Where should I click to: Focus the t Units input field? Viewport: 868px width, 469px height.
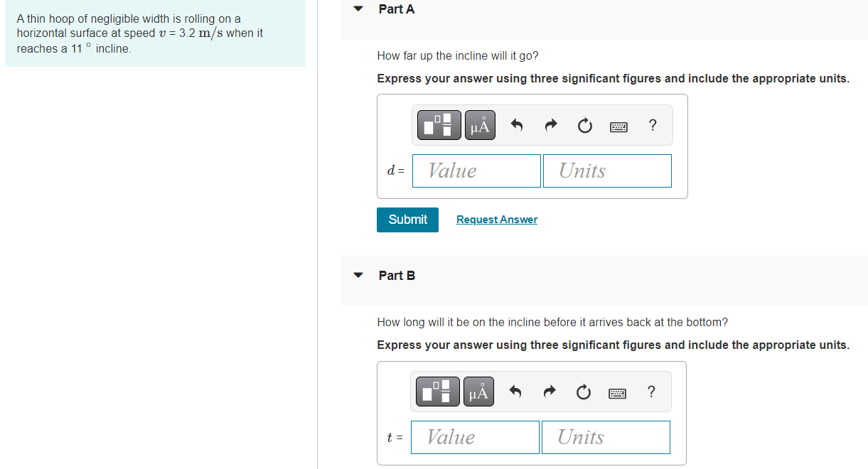(x=606, y=437)
